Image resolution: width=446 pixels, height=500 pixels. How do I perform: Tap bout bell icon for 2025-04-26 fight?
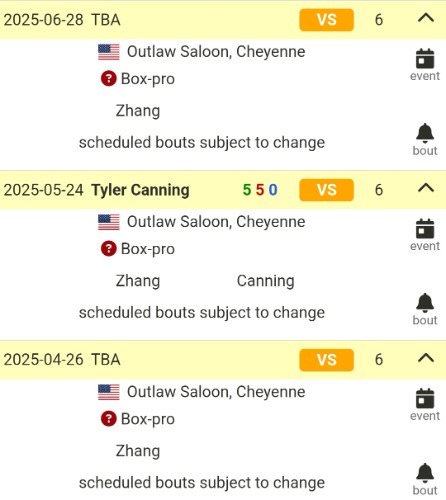click(425, 479)
